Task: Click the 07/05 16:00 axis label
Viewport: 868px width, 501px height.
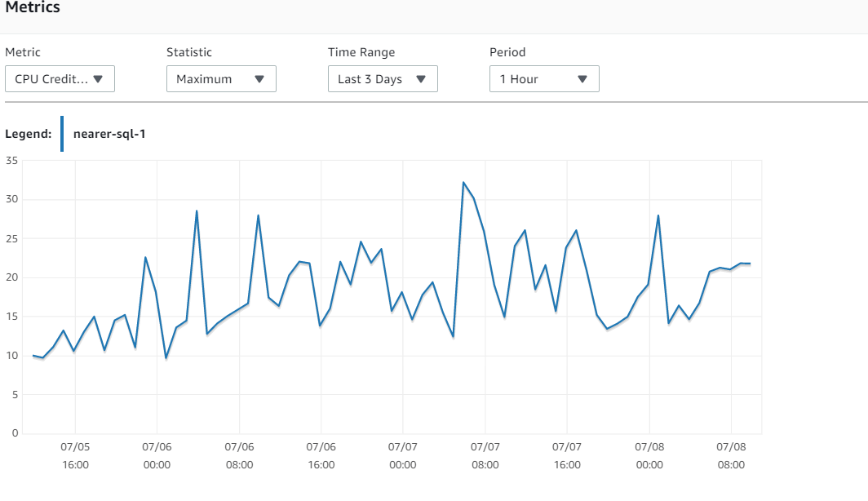Action: click(x=76, y=455)
